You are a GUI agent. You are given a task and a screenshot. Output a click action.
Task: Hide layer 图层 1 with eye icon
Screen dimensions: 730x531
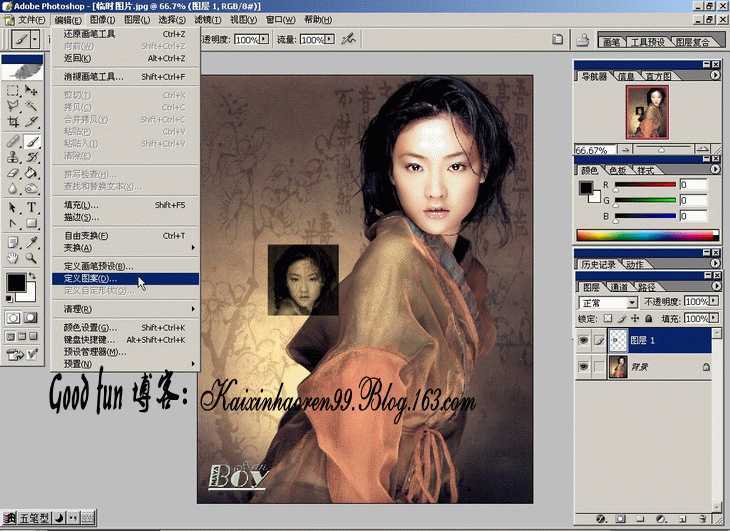point(585,340)
